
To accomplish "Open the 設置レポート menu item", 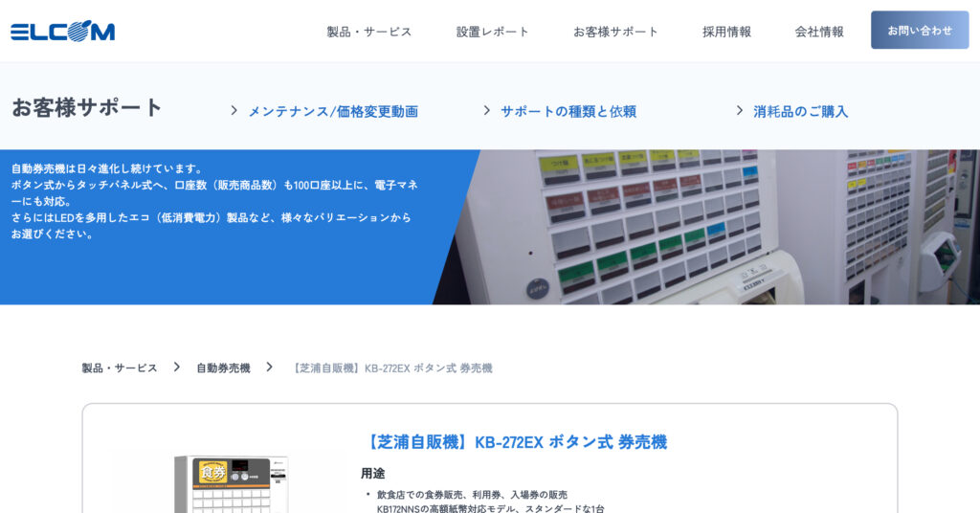I will click(492, 32).
